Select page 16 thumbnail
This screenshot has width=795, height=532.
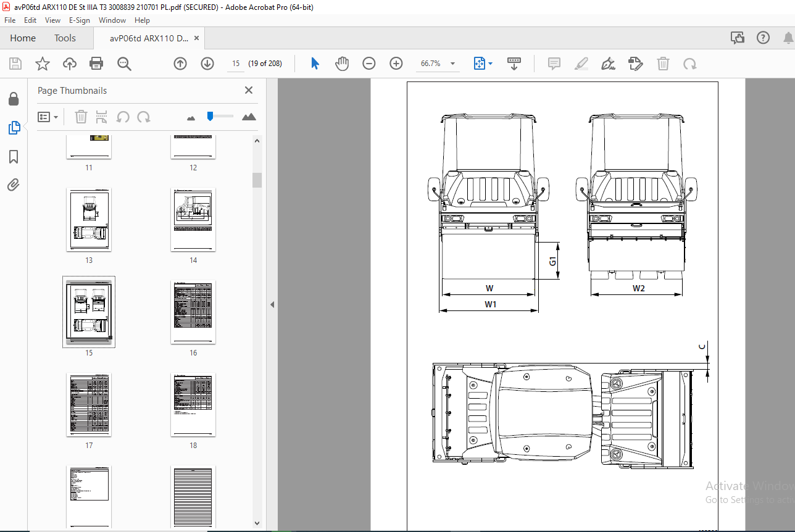coord(193,312)
